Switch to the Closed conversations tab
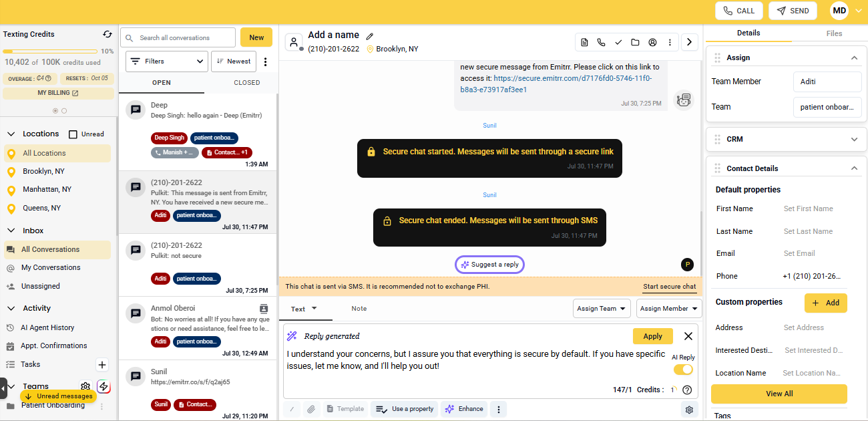 tap(246, 83)
